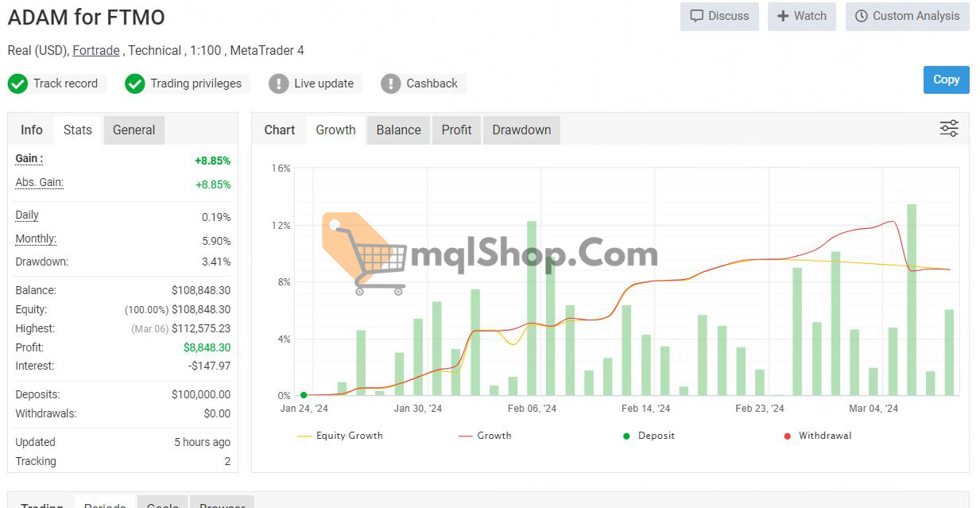Click the Trading privileges checkmark icon
The height and width of the screenshot is (508, 980).
coord(135,83)
